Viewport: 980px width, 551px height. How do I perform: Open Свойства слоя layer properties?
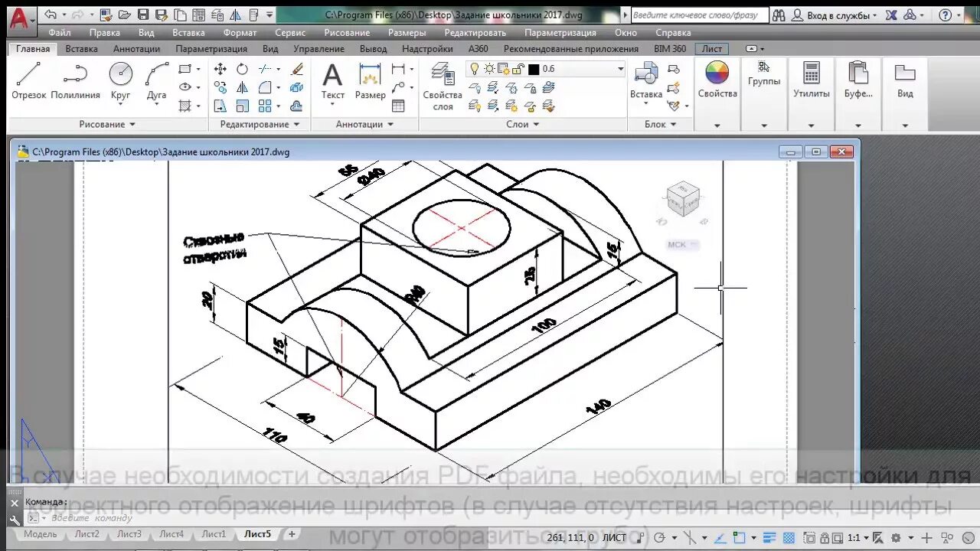pos(443,86)
